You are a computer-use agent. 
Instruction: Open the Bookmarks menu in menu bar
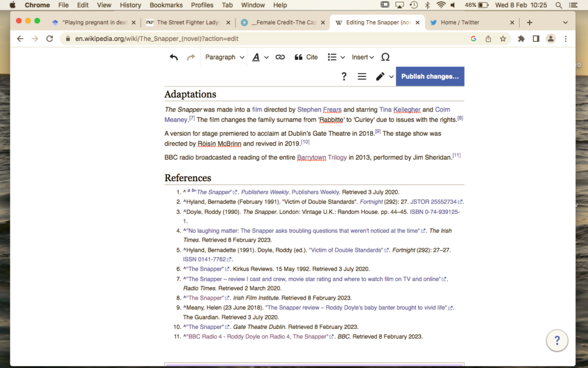165,5
